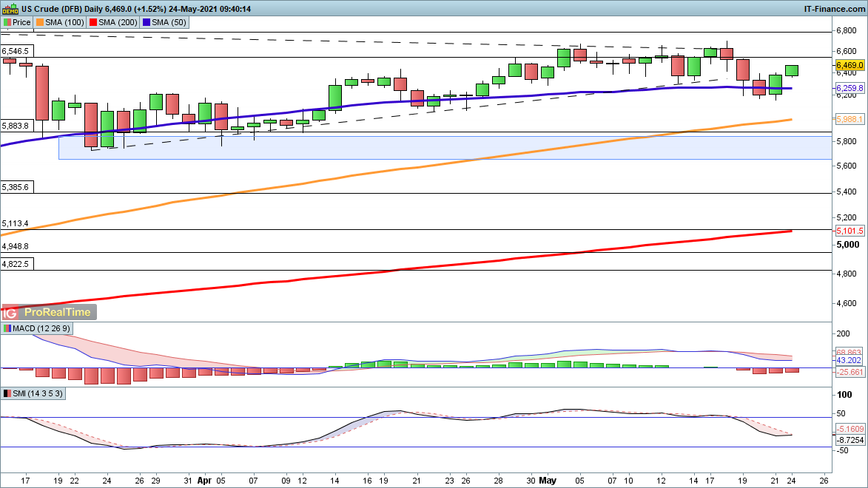Select the 6,546.5 horizontal level label
This screenshot has height=488, width=868.
[x=16, y=51]
